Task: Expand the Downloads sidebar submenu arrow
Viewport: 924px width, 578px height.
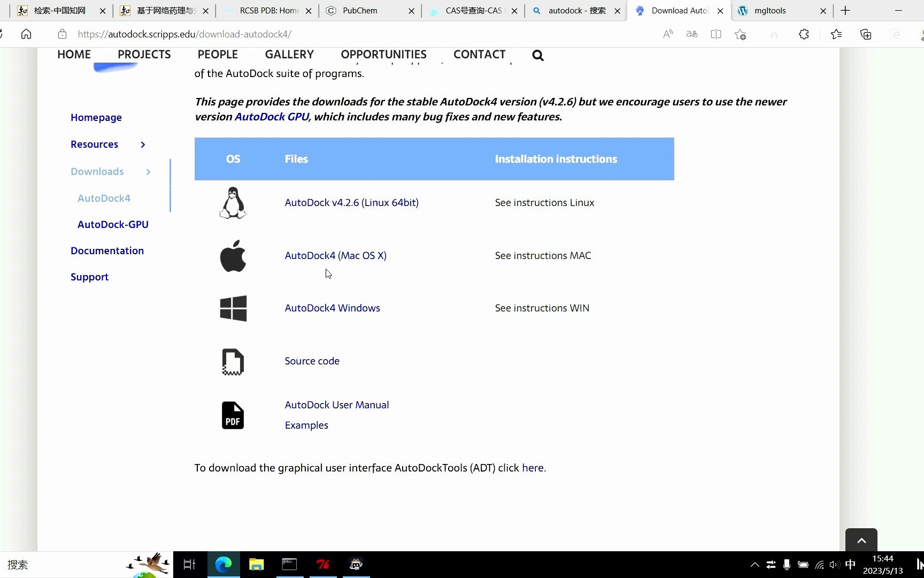Action: (x=148, y=172)
